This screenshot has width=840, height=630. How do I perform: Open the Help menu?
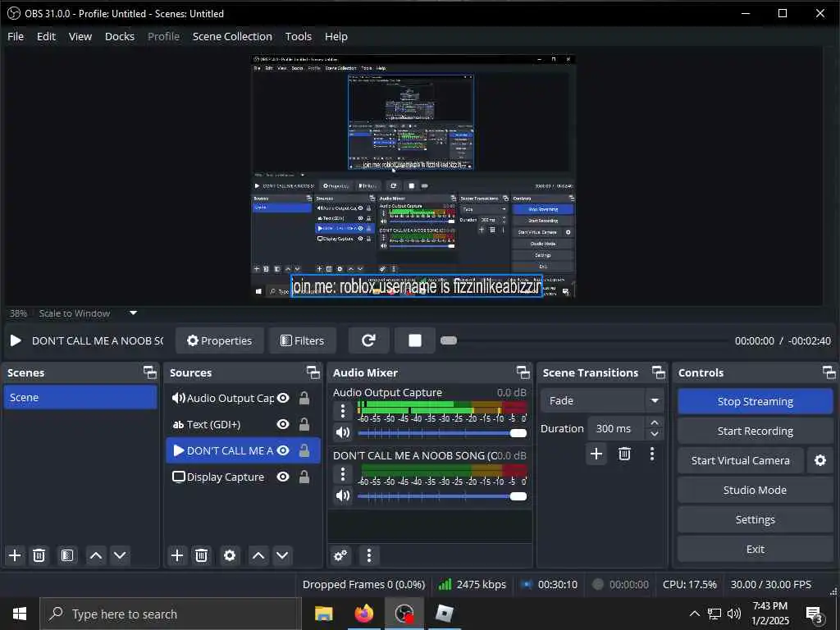(x=336, y=36)
